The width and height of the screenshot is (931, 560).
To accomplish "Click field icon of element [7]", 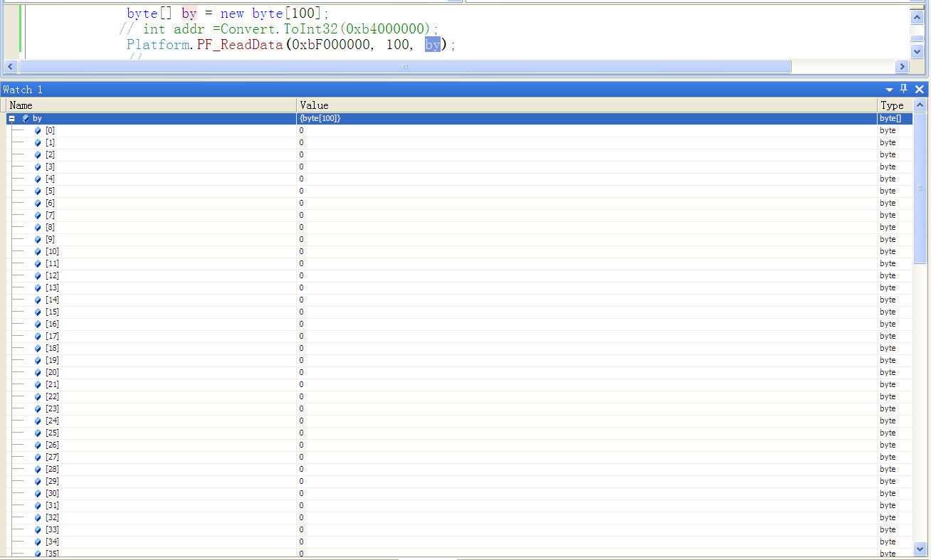I will pyautogui.click(x=38, y=215).
